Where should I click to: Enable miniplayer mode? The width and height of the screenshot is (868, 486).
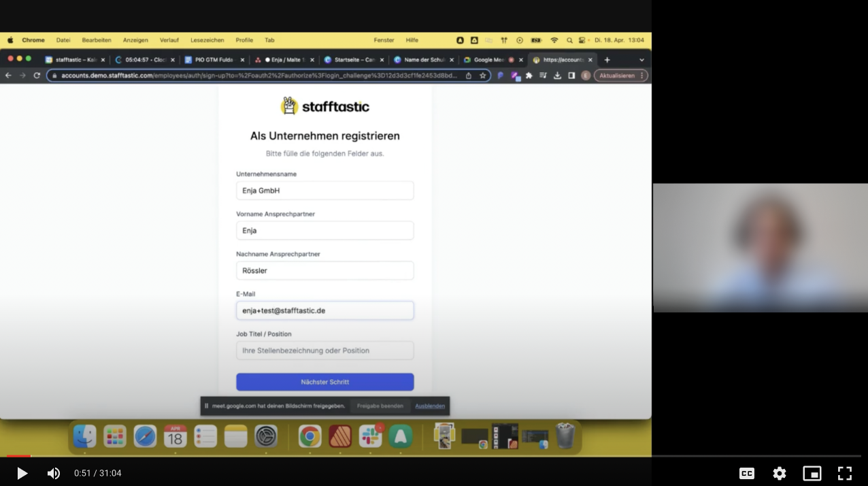pyautogui.click(x=812, y=473)
